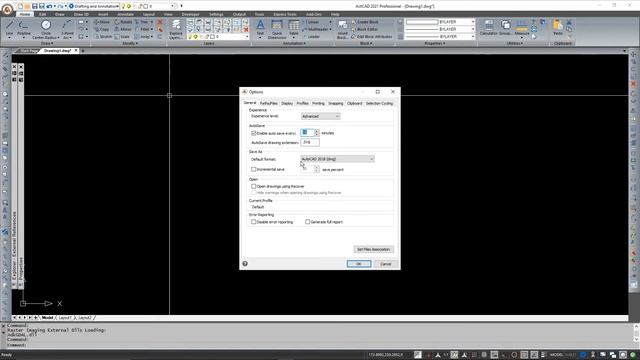
Task: Open the workspace Drafting and Annotation dropdown
Action: point(94,6)
